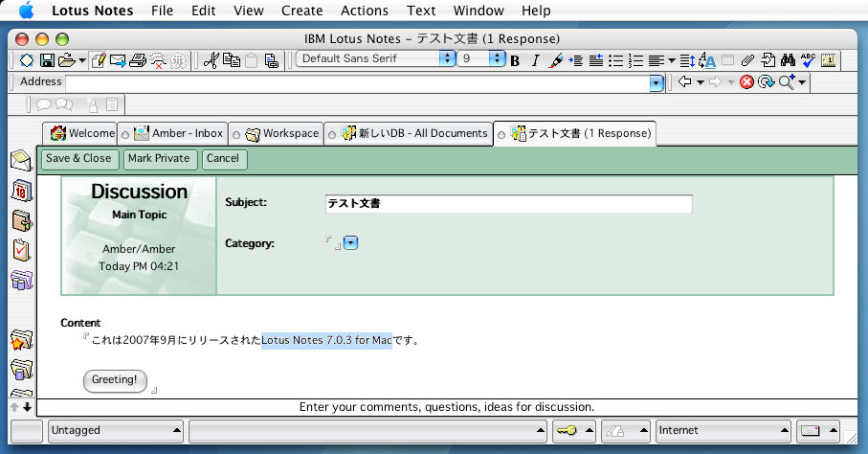This screenshot has width=868, height=454.
Task: Click the paperclip attach file icon
Action: click(x=747, y=60)
